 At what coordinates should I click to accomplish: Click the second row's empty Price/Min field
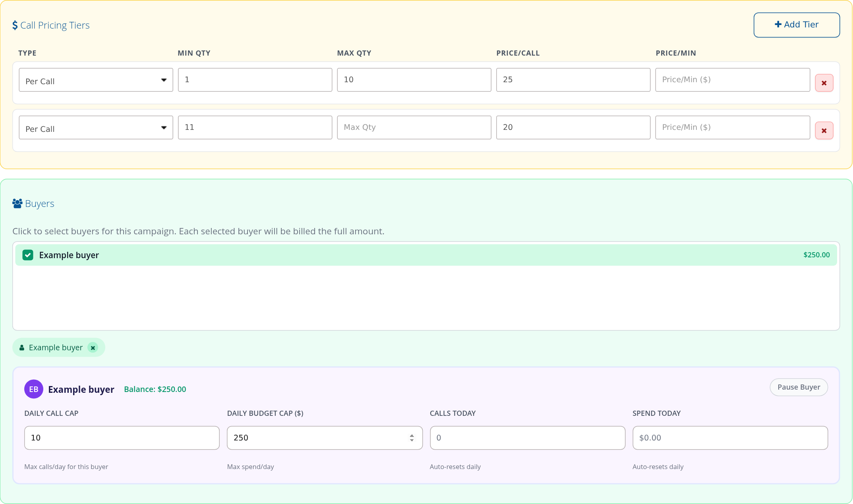[x=733, y=127]
